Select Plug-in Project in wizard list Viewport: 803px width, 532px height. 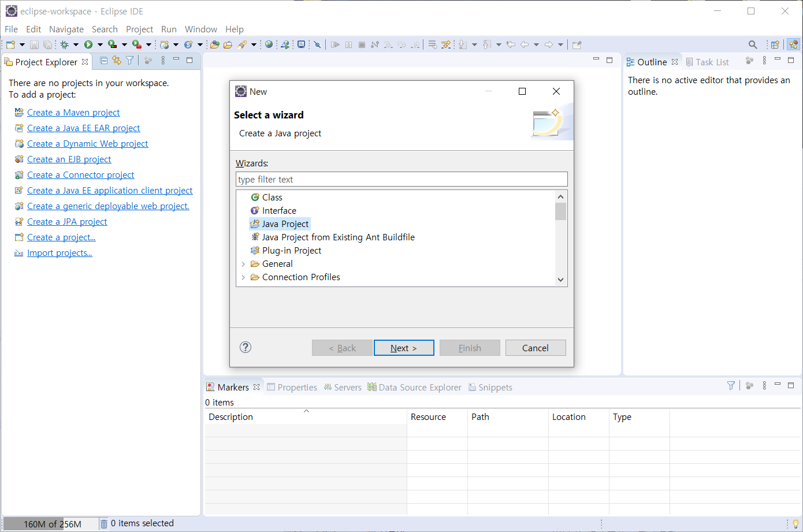[x=292, y=251]
